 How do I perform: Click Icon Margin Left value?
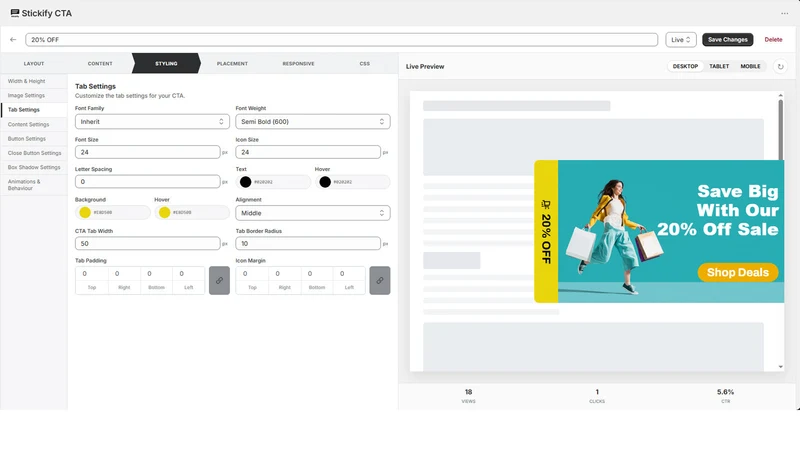click(349, 274)
